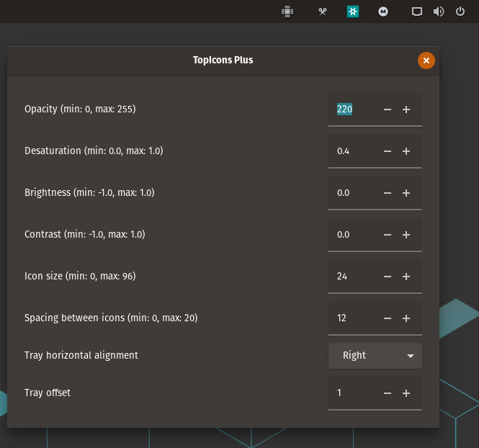Increase Spacing between icons value
Screen dimensions: 479x448
click(406, 318)
